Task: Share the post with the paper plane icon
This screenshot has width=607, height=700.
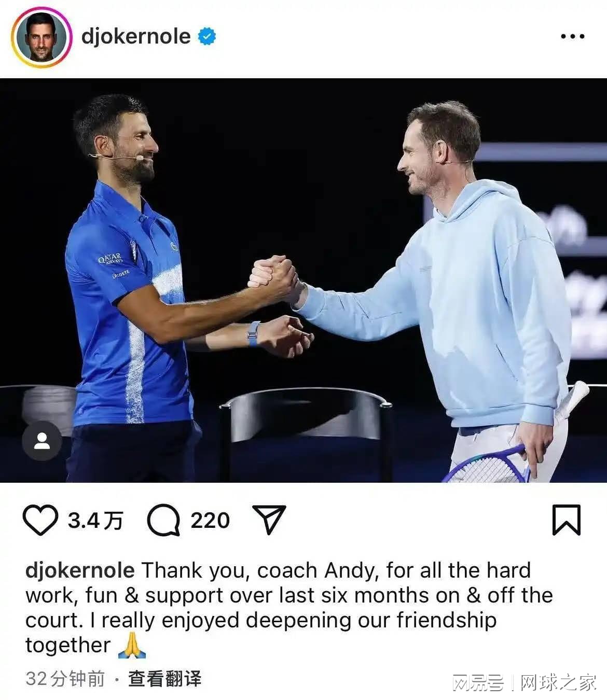Action: 269,519
